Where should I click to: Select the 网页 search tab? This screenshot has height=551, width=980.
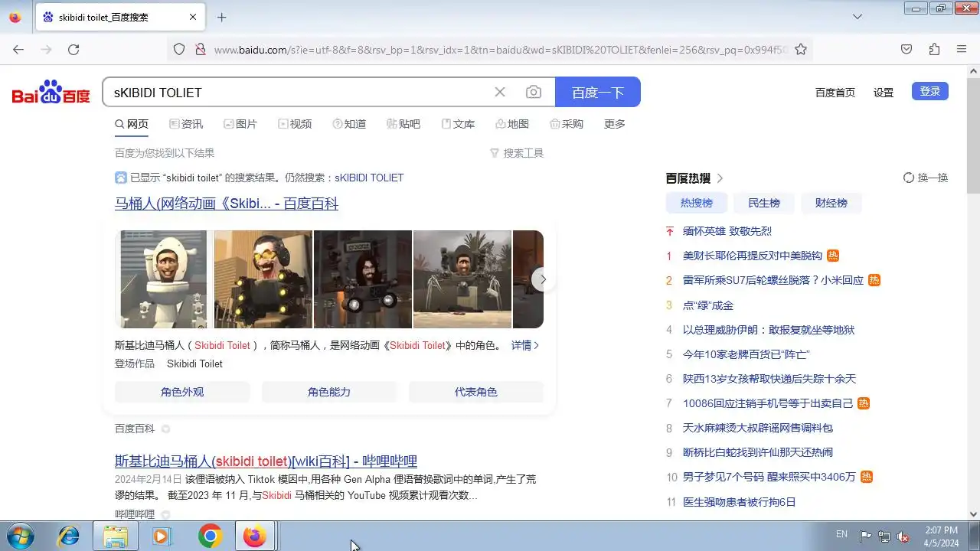click(132, 124)
